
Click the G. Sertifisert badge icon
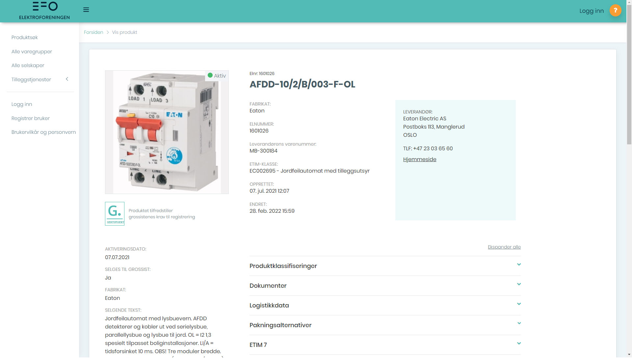coord(115,214)
